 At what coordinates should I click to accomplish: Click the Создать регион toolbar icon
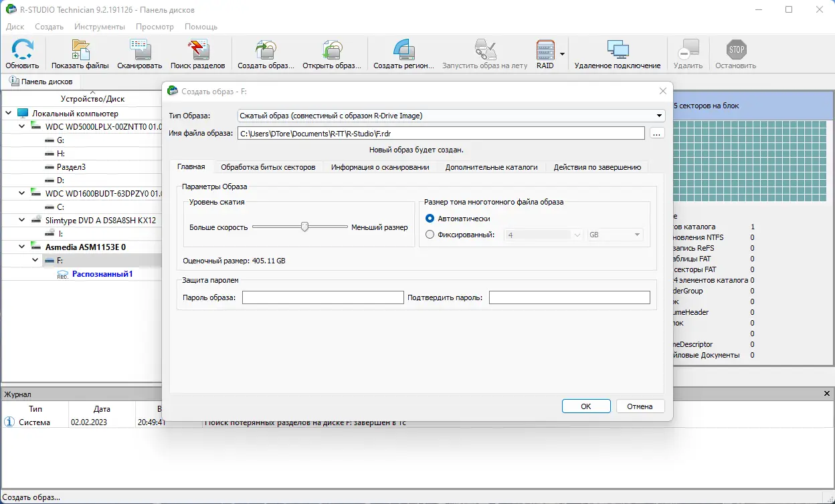point(403,50)
